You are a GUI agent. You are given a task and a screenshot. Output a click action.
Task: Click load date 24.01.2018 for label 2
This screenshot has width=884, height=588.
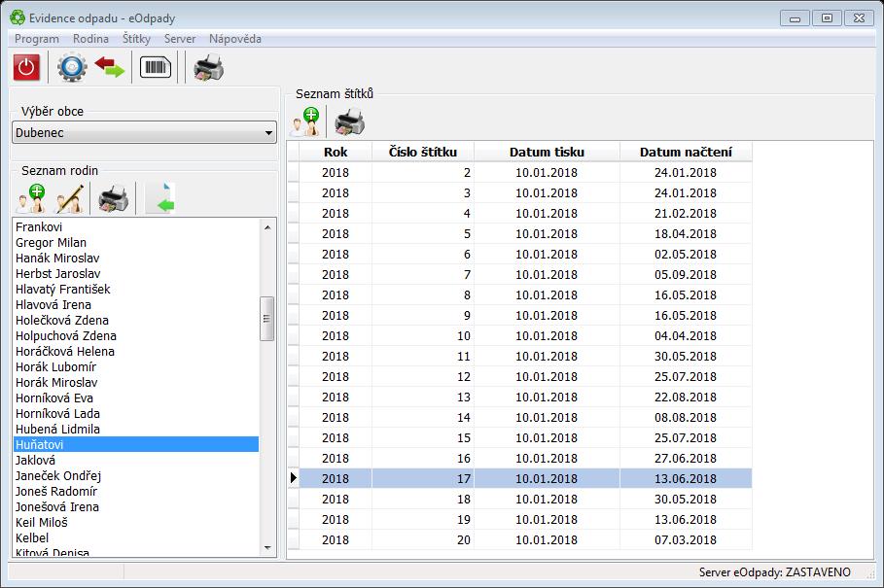coord(687,173)
